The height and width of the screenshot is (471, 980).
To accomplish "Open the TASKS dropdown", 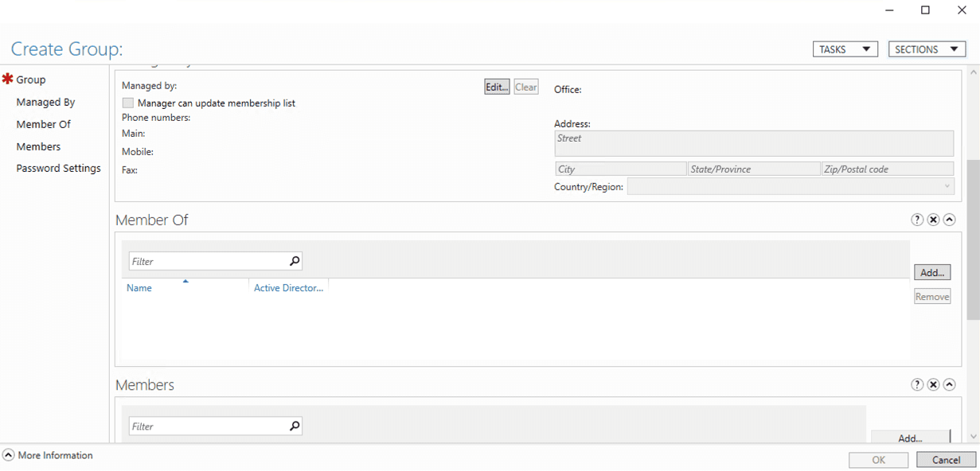I will pos(844,49).
